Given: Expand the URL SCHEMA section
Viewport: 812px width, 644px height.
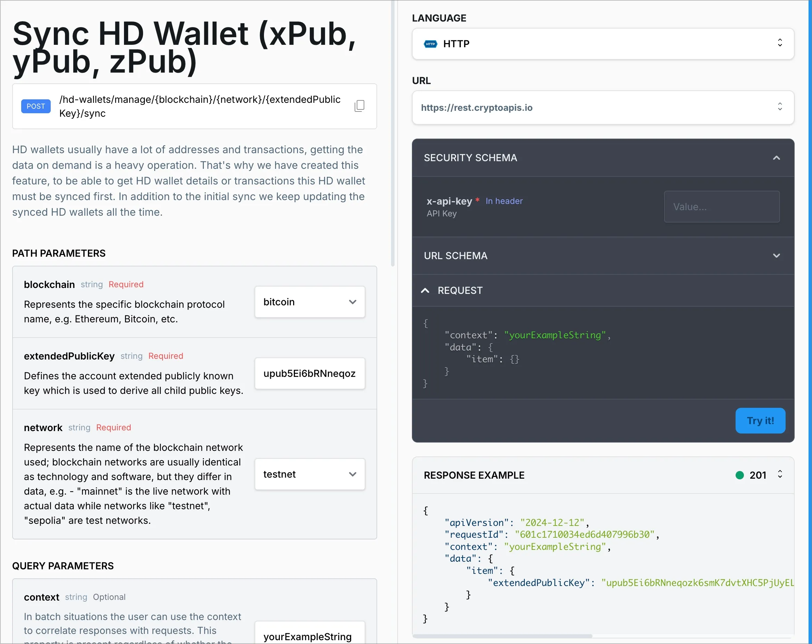Looking at the screenshot, I should click(x=603, y=256).
